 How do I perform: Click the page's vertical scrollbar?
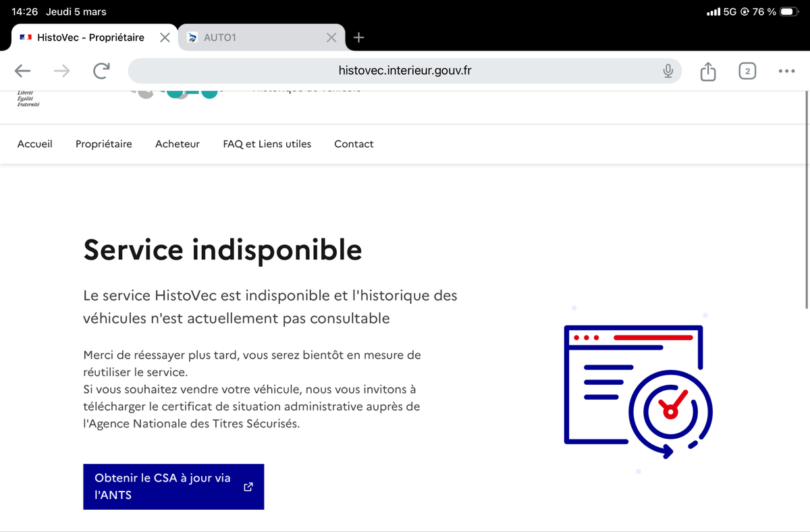click(x=807, y=203)
